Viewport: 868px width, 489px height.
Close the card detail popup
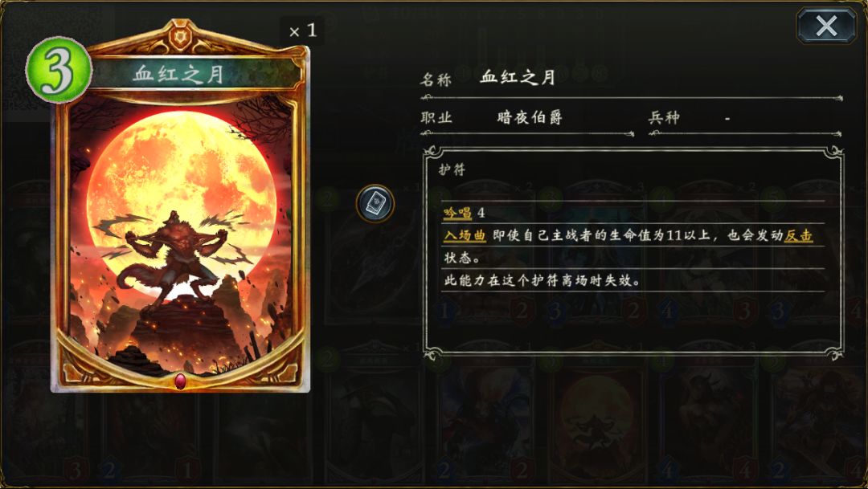[826, 26]
